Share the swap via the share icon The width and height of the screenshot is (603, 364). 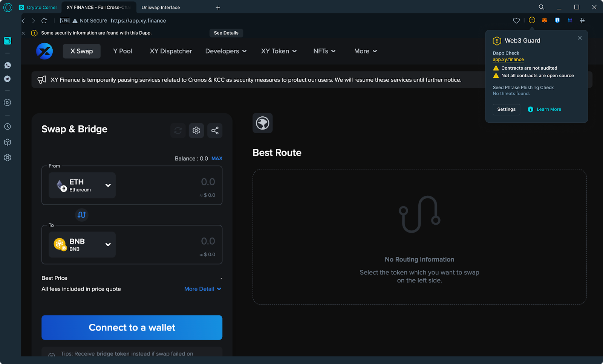tap(215, 131)
